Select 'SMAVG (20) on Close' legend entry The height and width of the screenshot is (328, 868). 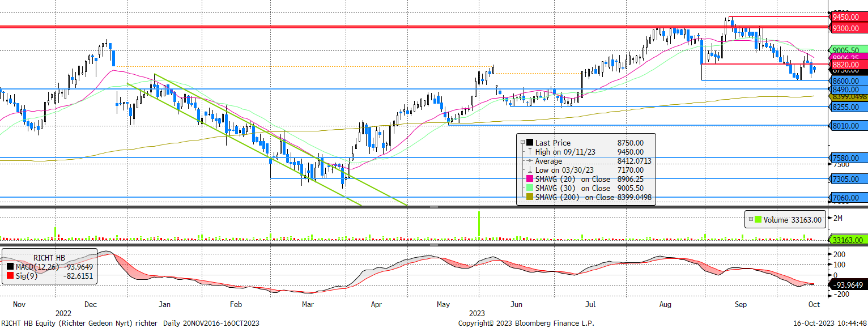point(573,179)
